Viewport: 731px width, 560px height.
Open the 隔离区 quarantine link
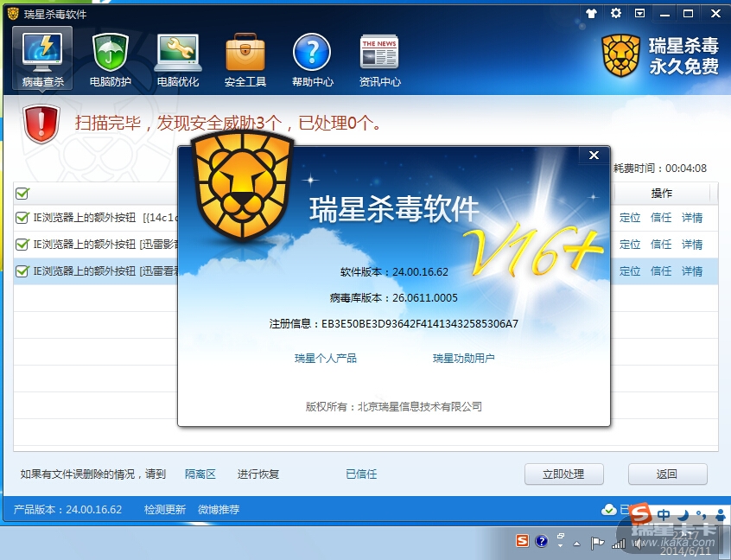(200, 474)
